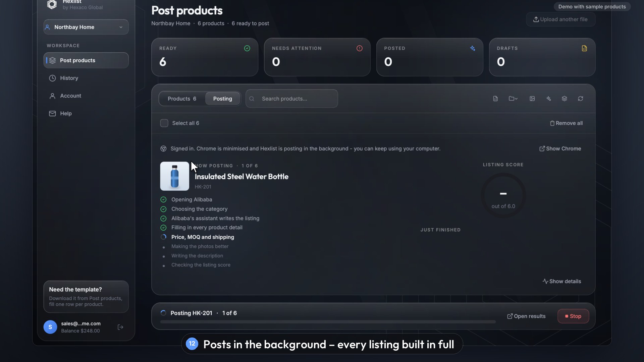This screenshot has width=644, height=362.
Task: Toggle the Select all 6 checkbox
Action: click(164, 123)
